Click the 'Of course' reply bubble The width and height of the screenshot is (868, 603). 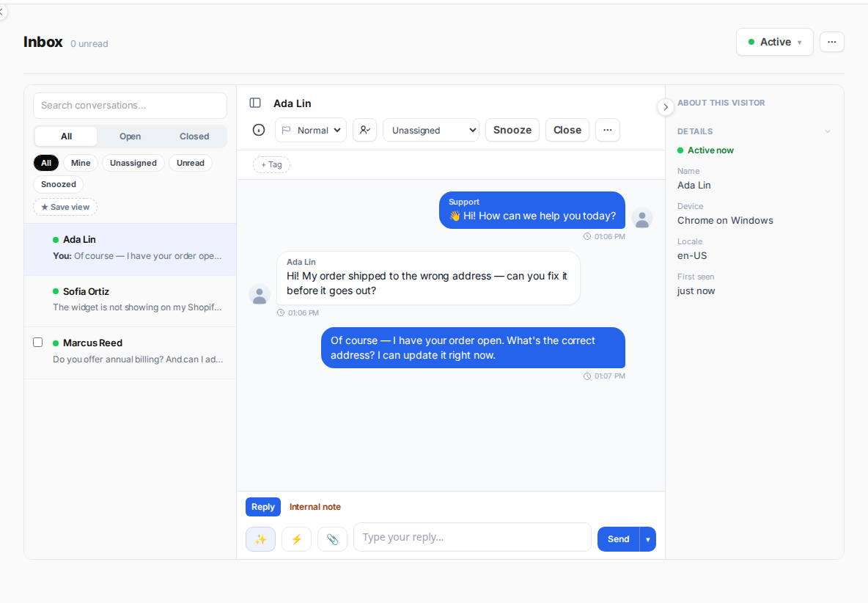pyautogui.click(x=474, y=348)
